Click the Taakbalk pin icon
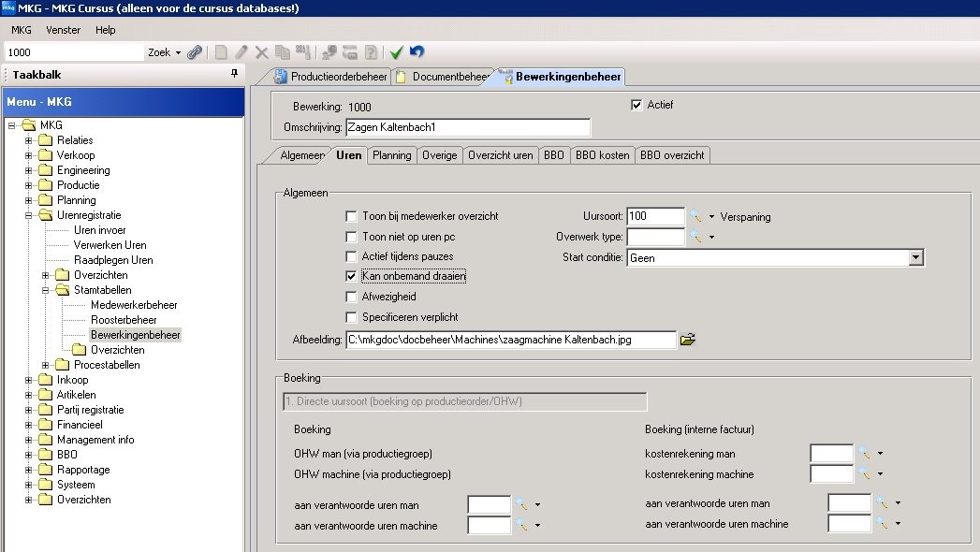 point(234,74)
